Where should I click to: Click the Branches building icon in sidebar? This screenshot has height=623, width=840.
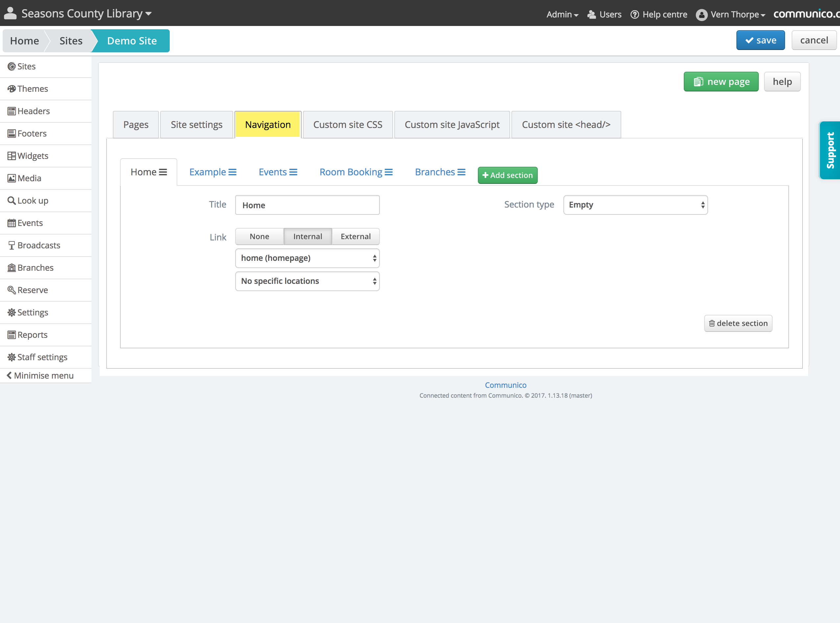click(x=12, y=267)
